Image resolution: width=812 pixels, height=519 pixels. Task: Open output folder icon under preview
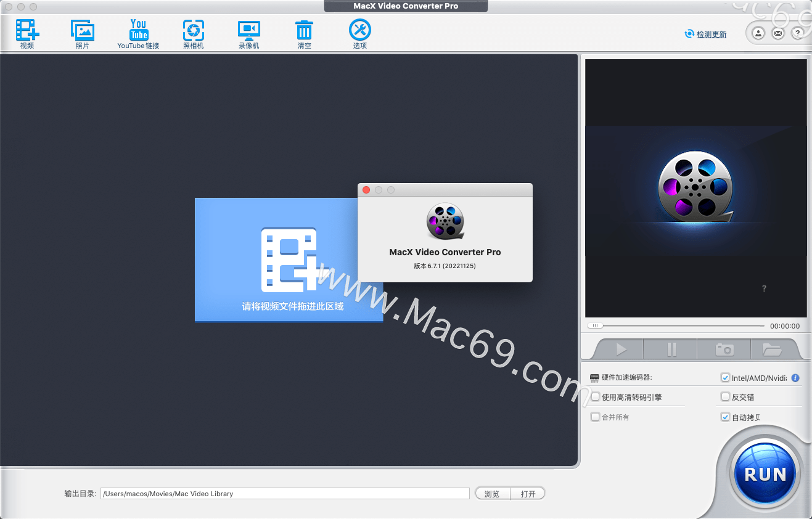tap(772, 349)
